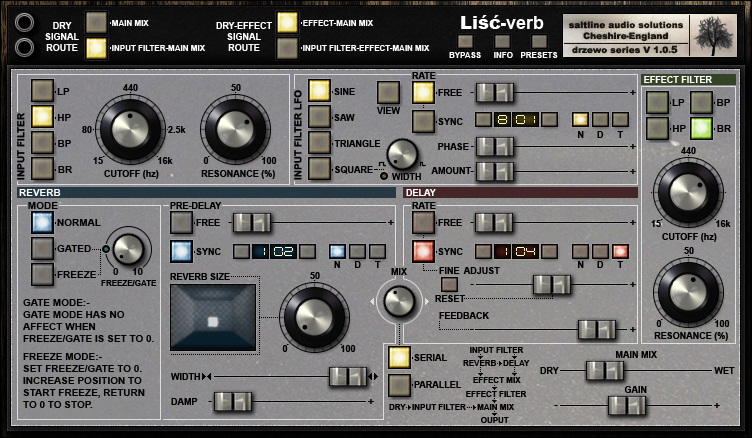Select GATED reverb mode
Viewport: 752px width, 438px height.
pyautogui.click(x=42, y=248)
